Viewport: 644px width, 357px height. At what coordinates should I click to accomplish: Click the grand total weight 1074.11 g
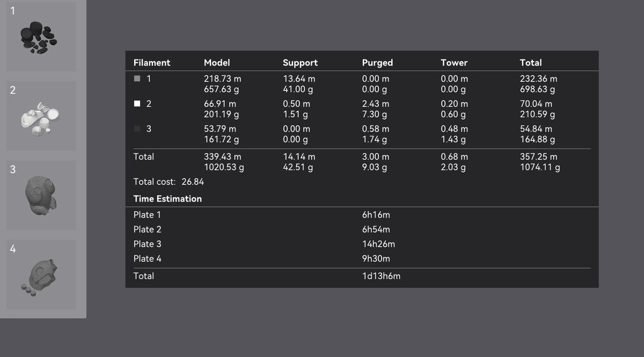(x=540, y=168)
